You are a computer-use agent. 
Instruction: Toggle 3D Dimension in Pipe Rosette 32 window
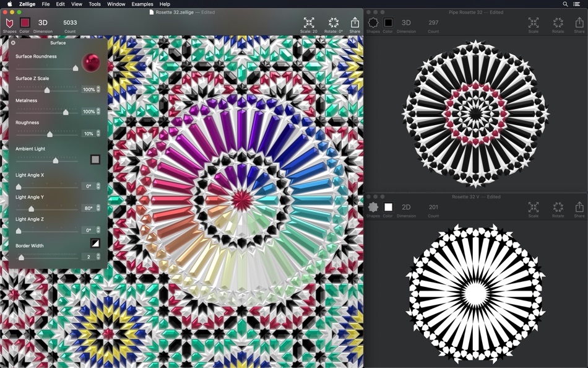point(406,23)
